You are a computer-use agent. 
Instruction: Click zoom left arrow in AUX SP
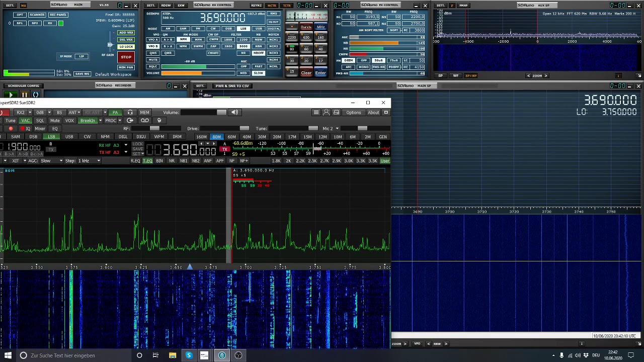[528, 75]
